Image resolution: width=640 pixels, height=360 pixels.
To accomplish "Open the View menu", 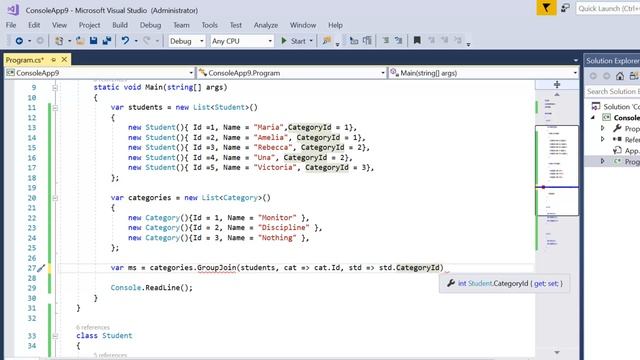I will coord(59,25).
